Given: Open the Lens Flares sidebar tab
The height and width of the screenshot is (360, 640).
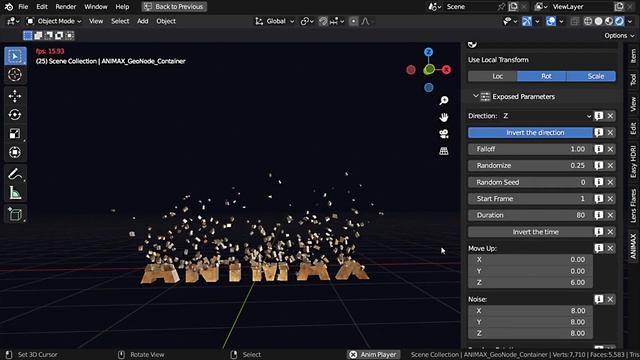Looking at the screenshot, I should tap(633, 205).
